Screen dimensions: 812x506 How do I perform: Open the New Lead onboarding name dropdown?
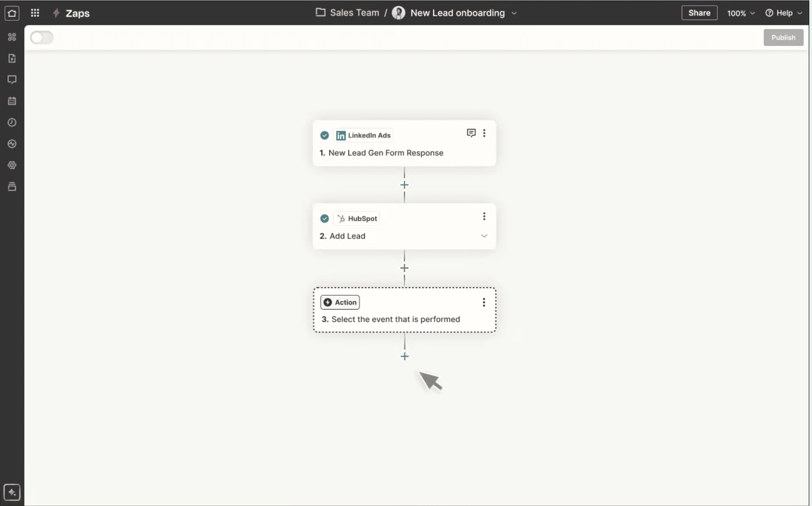click(514, 13)
